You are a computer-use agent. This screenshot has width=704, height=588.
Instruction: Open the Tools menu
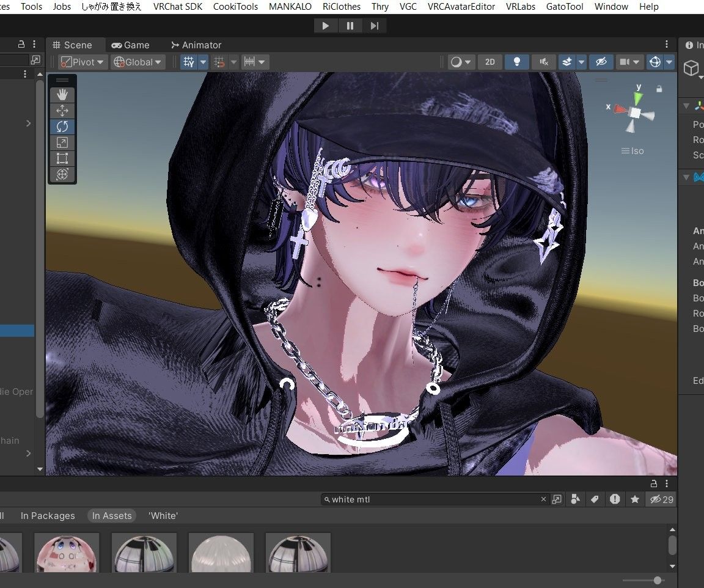(x=31, y=7)
